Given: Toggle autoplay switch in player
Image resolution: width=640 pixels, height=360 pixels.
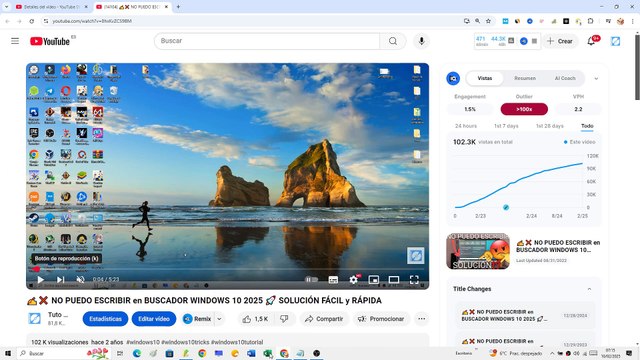Looking at the screenshot, I should 311,280.
